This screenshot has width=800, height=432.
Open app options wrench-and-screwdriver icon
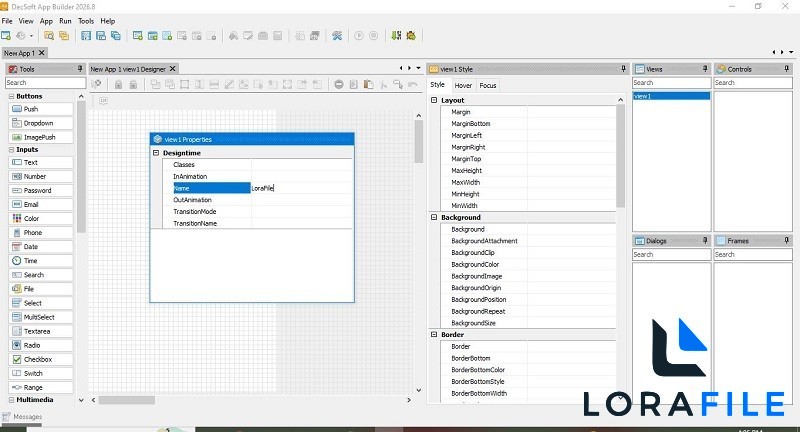click(337, 36)
